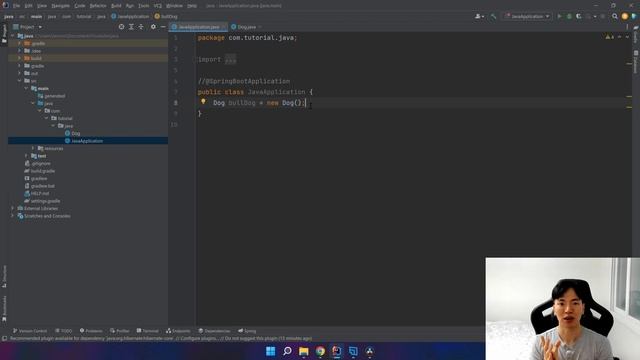Expand the out folder arrow

(x=19, y=73)
